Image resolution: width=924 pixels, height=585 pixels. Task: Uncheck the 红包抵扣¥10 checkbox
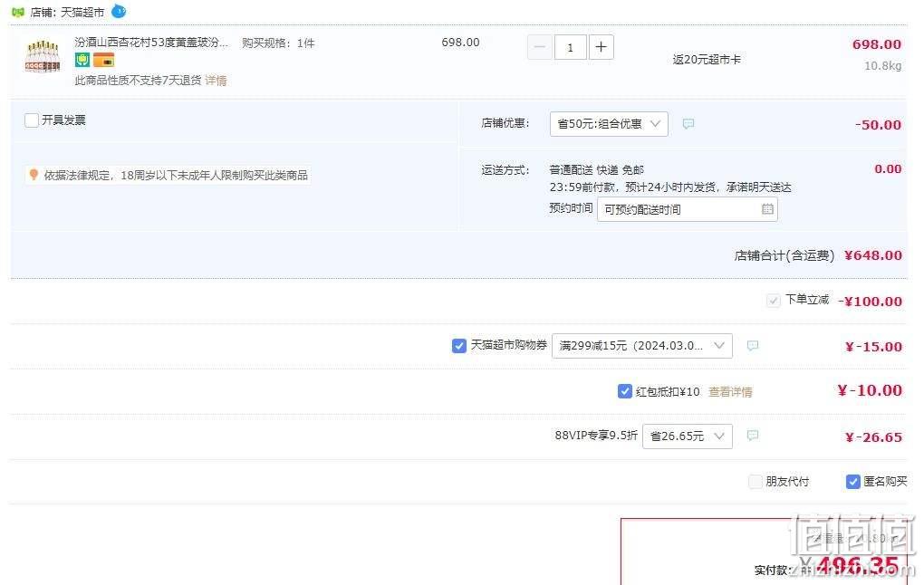[625, 391]
